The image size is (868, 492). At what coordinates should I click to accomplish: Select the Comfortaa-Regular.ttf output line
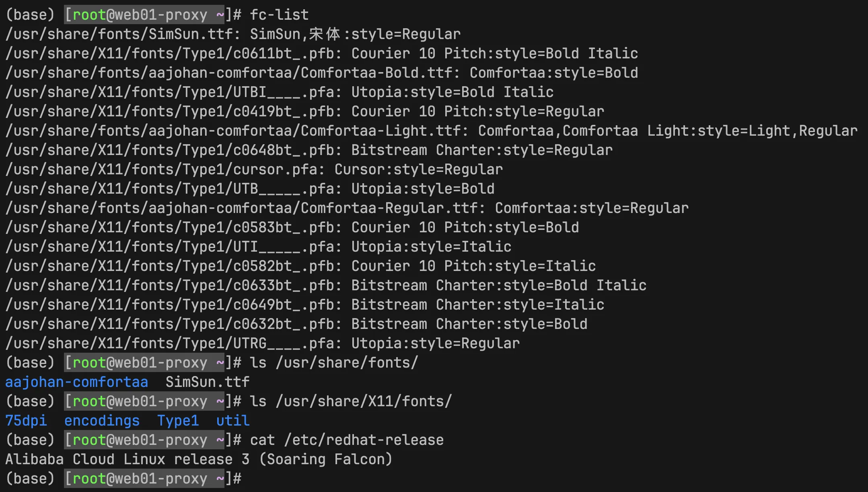[x=347, y=208]
